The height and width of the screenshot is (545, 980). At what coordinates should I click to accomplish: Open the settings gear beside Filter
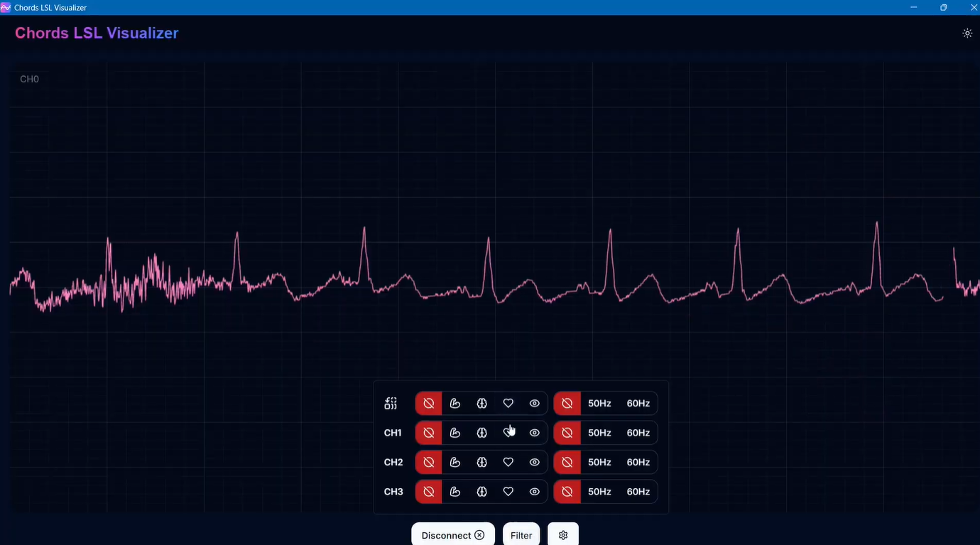tap(563, 535)
